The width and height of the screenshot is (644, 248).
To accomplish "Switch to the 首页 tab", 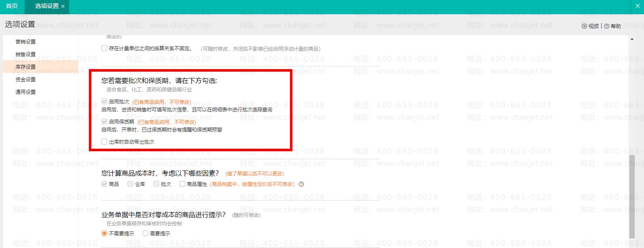I will click(x=12, y=6).
